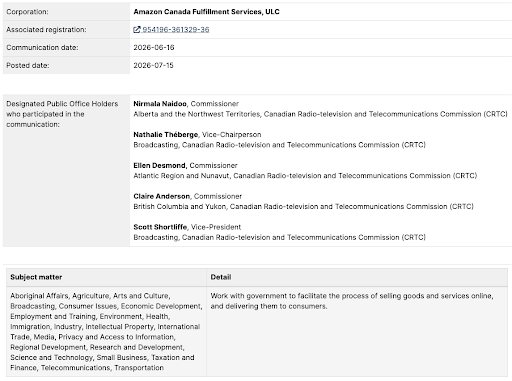Select the name Nirmala Naidoo
This screenshot has width=512, height=381.
(x=160, y=104)
